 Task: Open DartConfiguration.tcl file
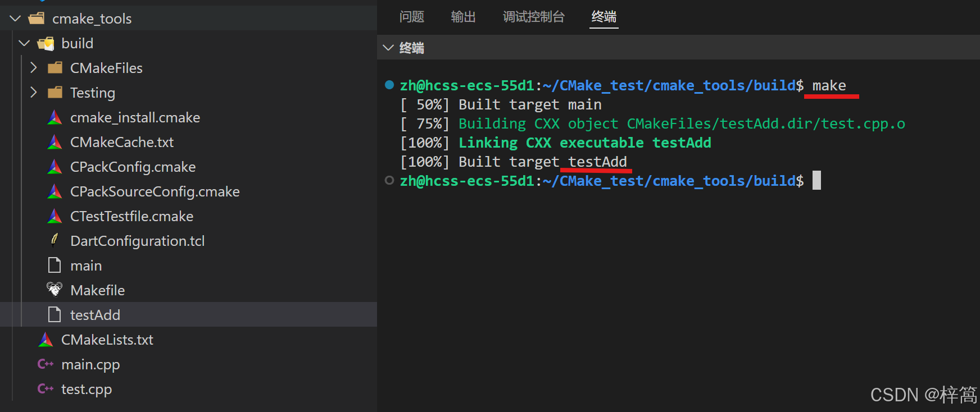tap(137, 241)
